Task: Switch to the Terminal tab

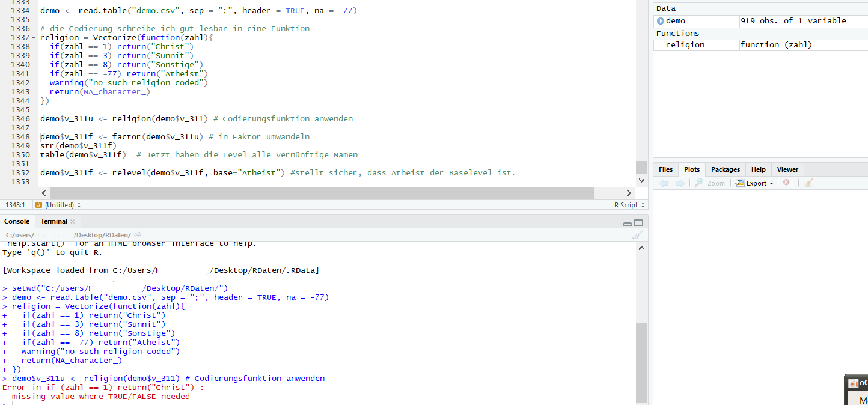Action: click(53, 222)
